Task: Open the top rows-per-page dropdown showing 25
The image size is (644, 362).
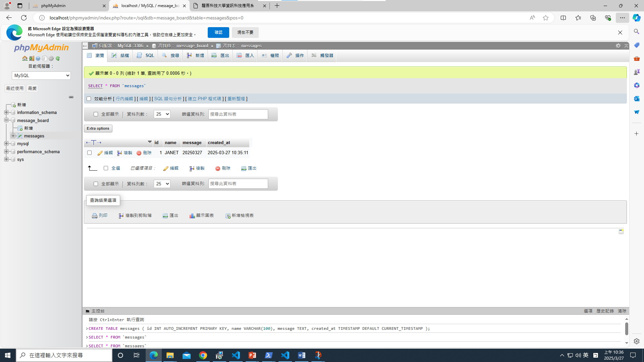Action: click(x=162, y=114)
